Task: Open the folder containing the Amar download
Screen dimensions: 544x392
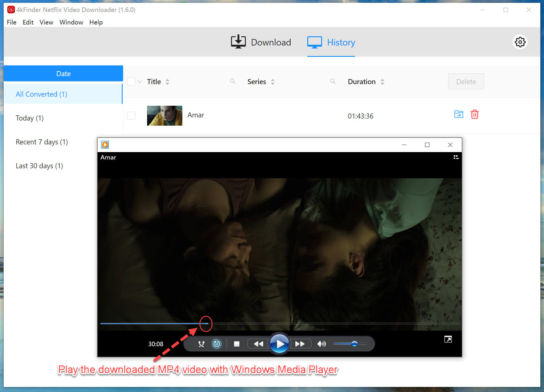Action: [458, 114]
